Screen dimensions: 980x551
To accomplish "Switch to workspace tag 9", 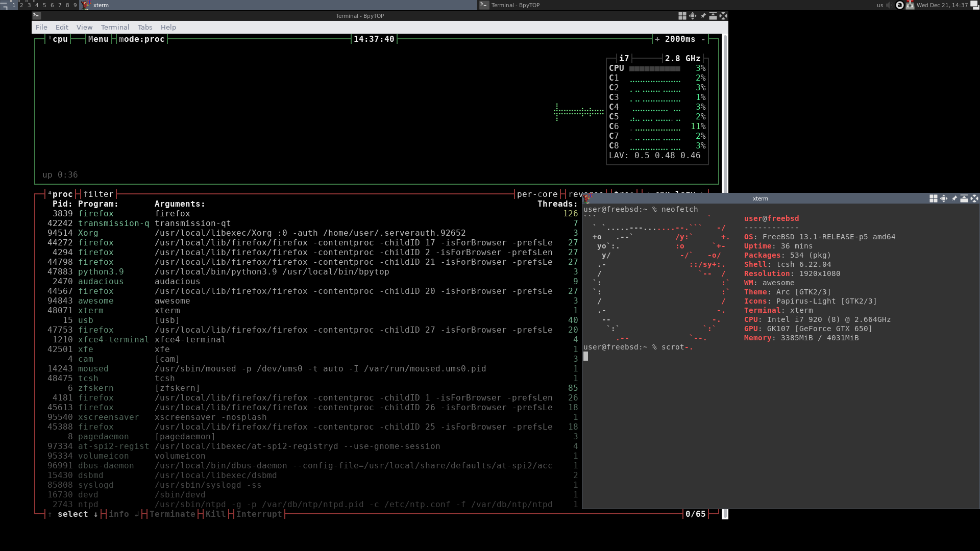I will coord(75,5).
